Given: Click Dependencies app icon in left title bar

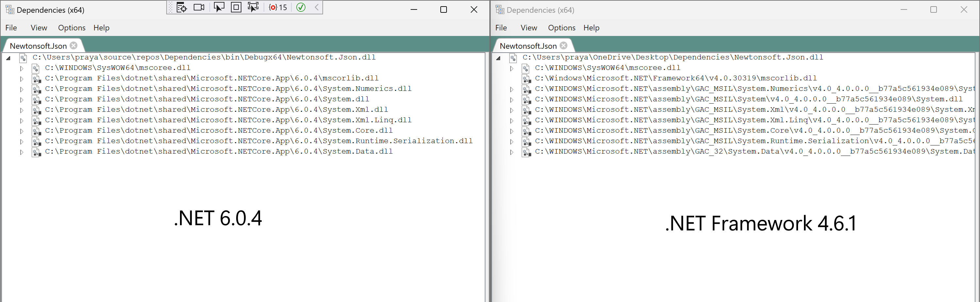Looking at the screenshot, I should (10, 10).
